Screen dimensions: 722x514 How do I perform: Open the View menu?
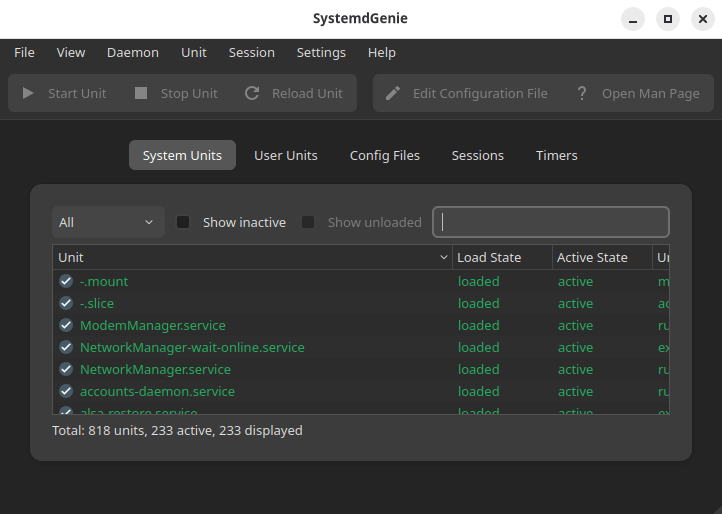[71, 53]
